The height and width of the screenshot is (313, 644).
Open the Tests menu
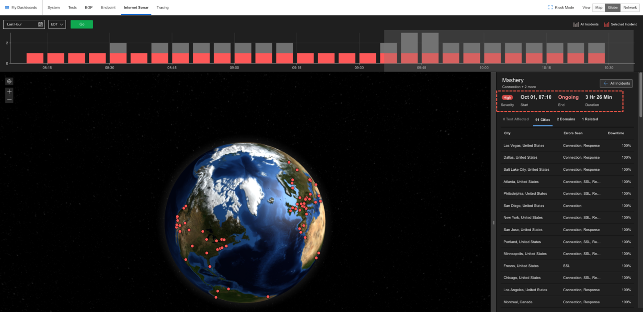pos(72,7)
